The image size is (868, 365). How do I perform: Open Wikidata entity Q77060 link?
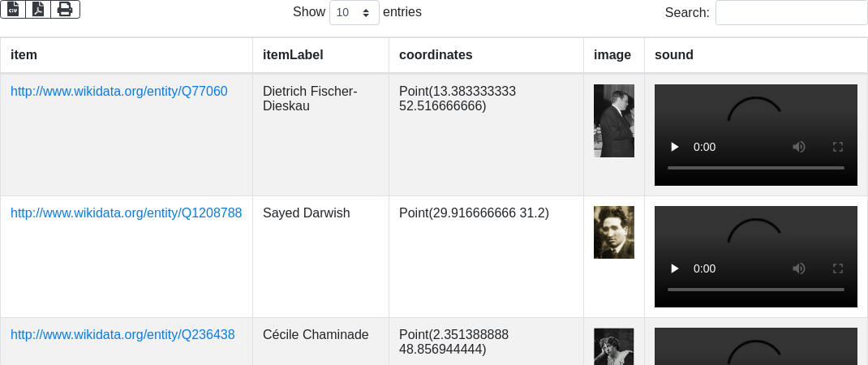pos(119,92)
